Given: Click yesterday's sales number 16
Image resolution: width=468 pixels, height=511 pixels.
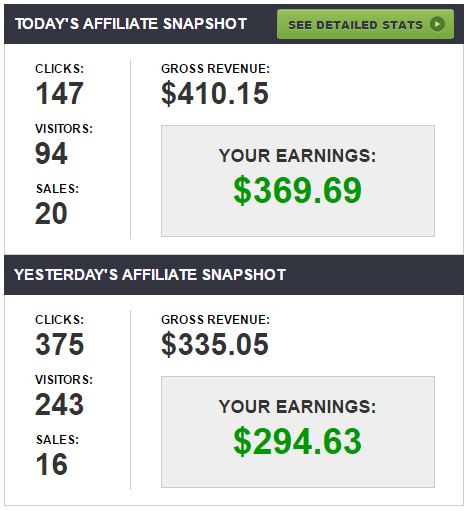Looking at the screenshot, I should tap(52, 464).
